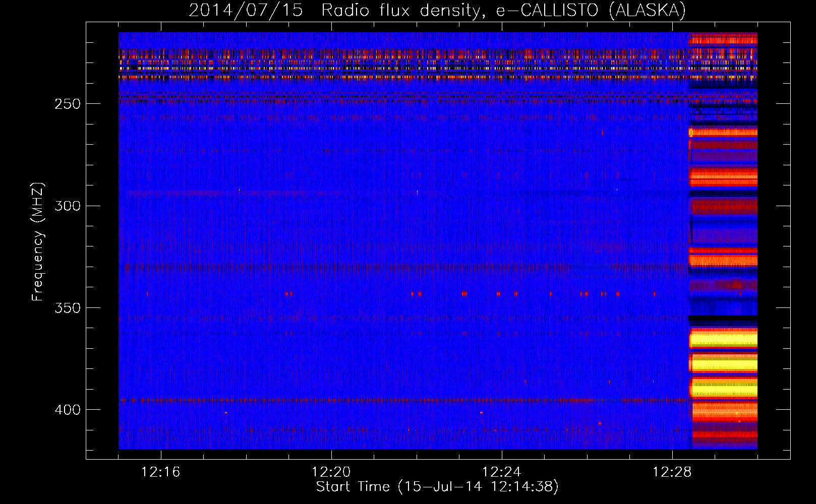Click the plot title "Radio flux density, e-CALLISTO (ALASKA)"
816x504 pixels.
click(504, 10)
